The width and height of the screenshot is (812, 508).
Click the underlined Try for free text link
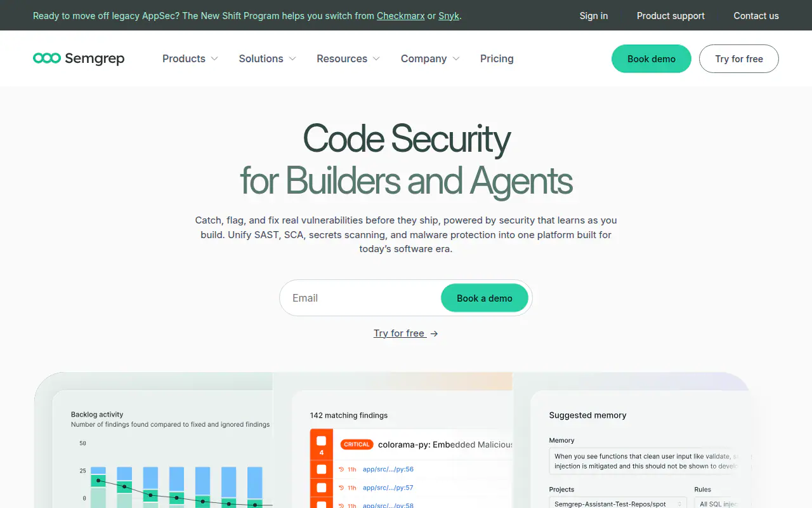coord(399,333)
